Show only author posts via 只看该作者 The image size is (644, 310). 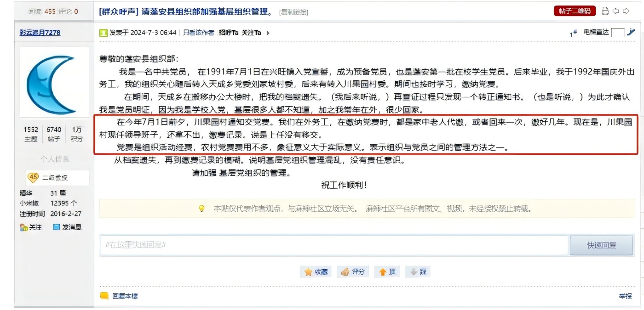(199, 33)
